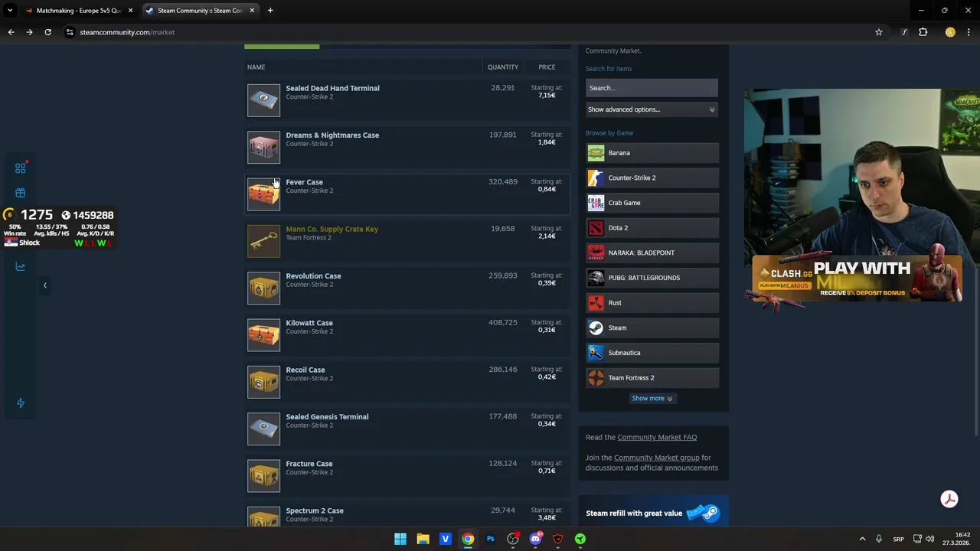The height and width of the screenshot is (551, 980).
Task: Open the Chrome profile avatar
Action: [950, 32]
